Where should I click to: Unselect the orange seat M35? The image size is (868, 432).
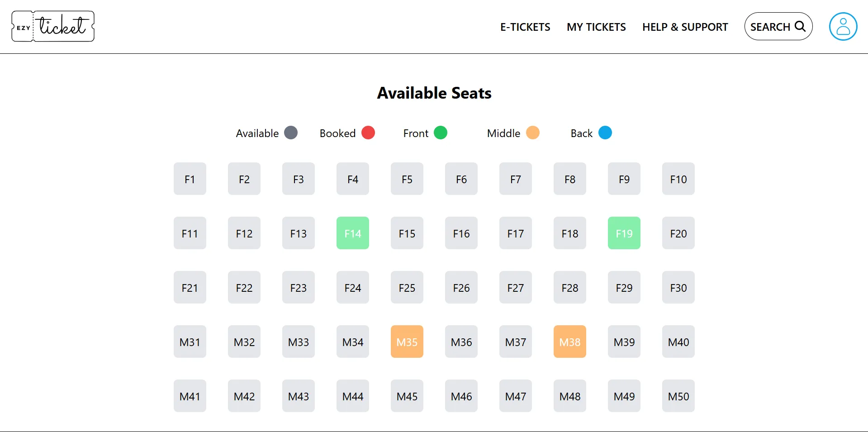407,342
